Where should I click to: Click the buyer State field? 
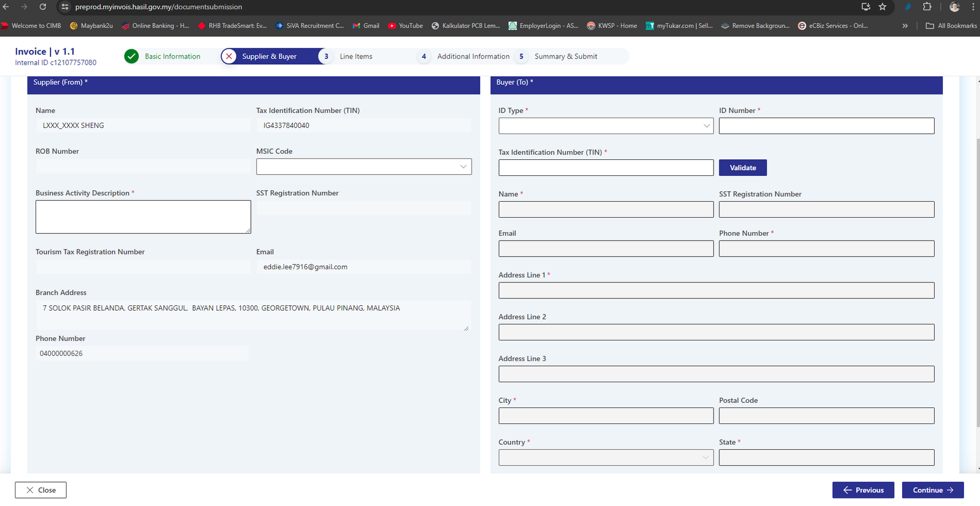(826, 457)
